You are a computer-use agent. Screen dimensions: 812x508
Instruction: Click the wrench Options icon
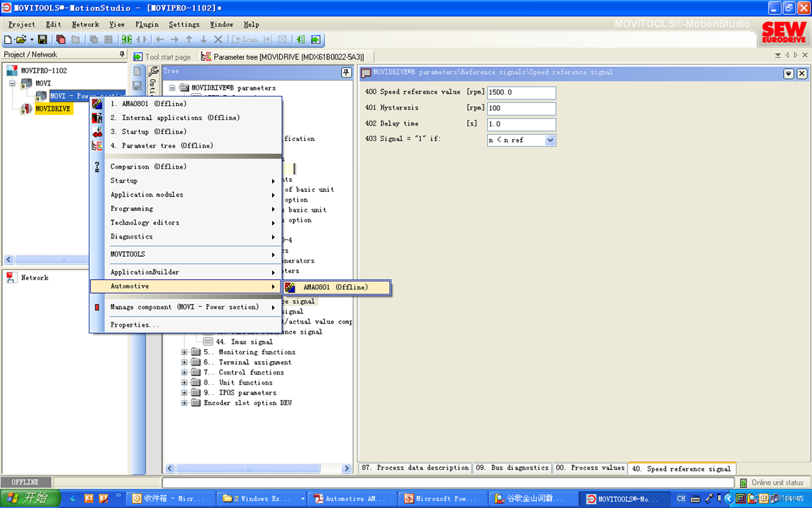click(153, 71)
